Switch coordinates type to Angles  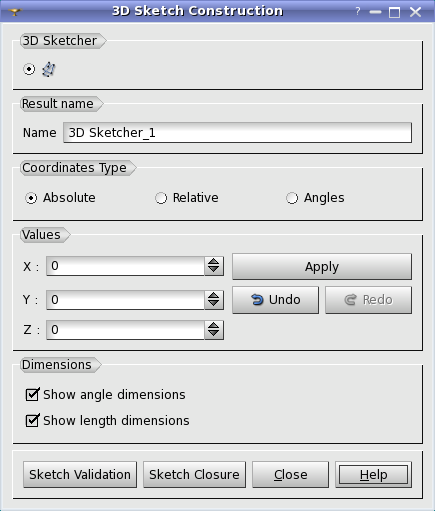coord(292,198)
